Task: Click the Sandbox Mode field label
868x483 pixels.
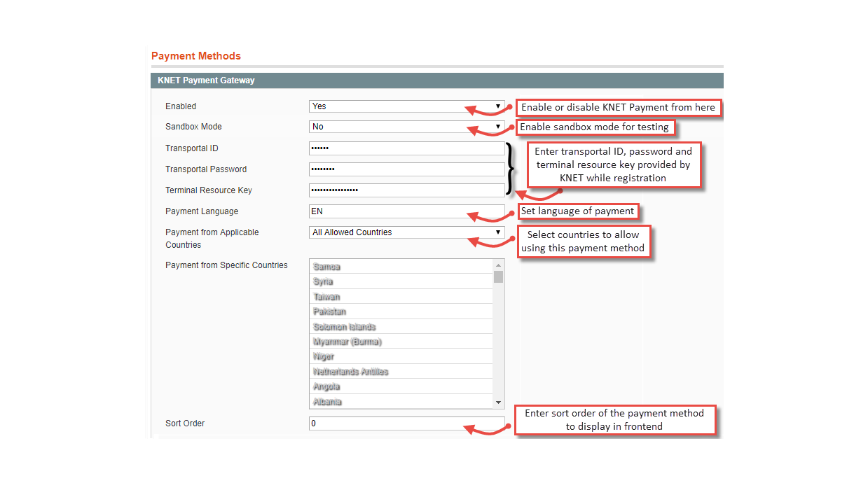Action: click(x=193, y=127)
